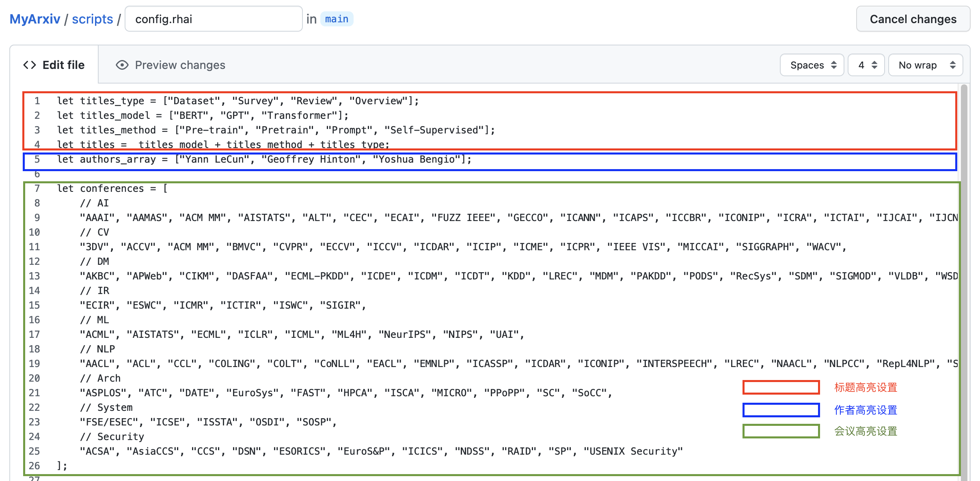980x481 pixels.
Task: Click the main branch label
Action: [337, 19]
